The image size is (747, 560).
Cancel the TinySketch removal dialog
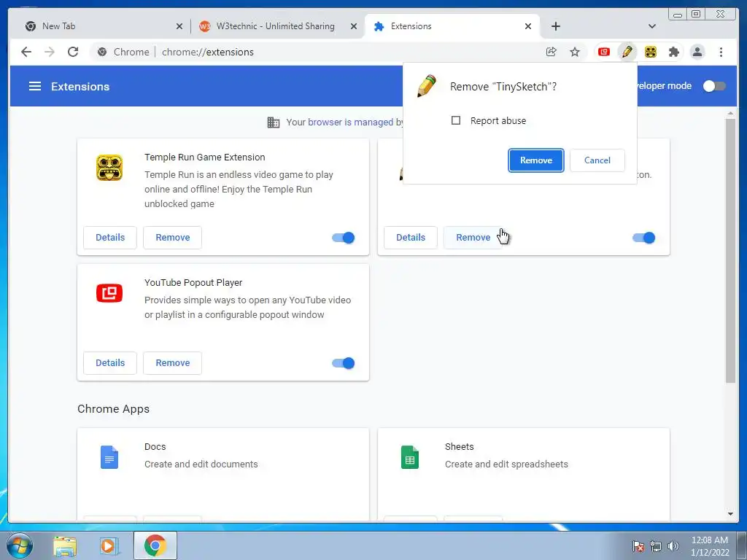[x=597, y=160]
